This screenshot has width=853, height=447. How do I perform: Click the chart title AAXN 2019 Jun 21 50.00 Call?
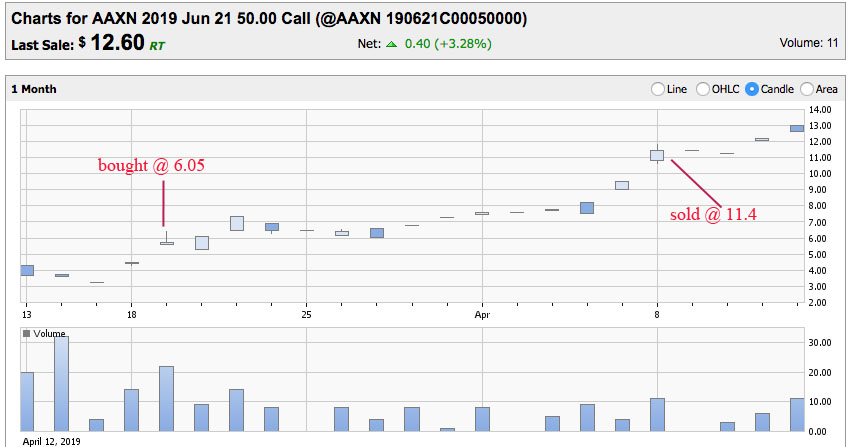coord(269,18)
